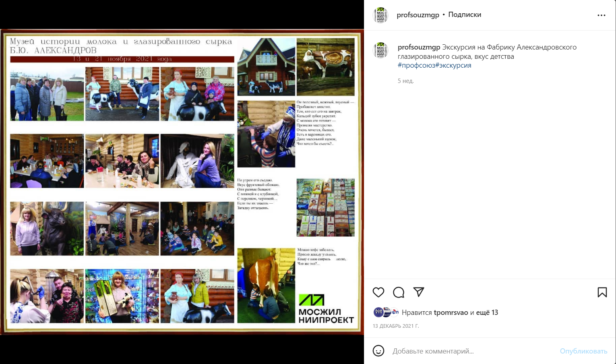Image resolution: width=616 pixels, height=364 pixels.
Task: Toggle the Подписки following button
Action: [465, 14]
